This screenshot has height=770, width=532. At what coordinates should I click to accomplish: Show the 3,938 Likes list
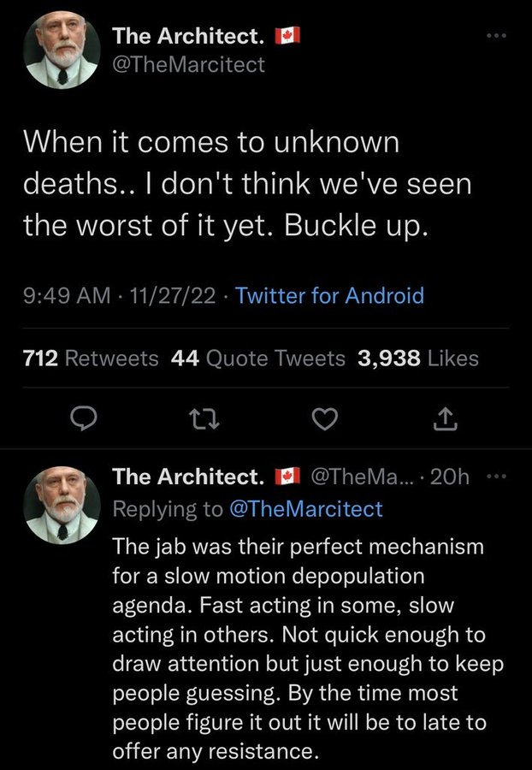pyautogui.click(x=418, y=358)
